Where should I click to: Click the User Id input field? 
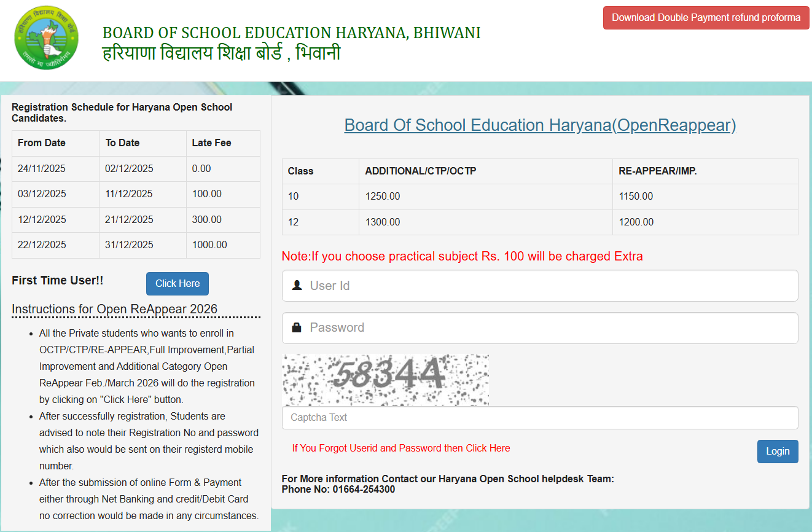tap(430, 286)
